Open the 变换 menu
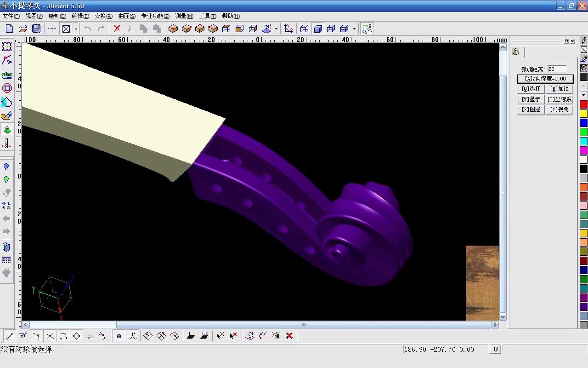Image resolution: width=588 pixels, height=368 pixels. (103, 16)
